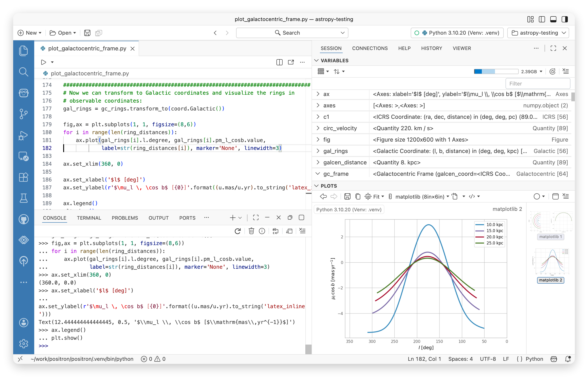This screenshot has height=377, width=588.
Task: Click the Search command center box
Action: (x=292, y=33)
